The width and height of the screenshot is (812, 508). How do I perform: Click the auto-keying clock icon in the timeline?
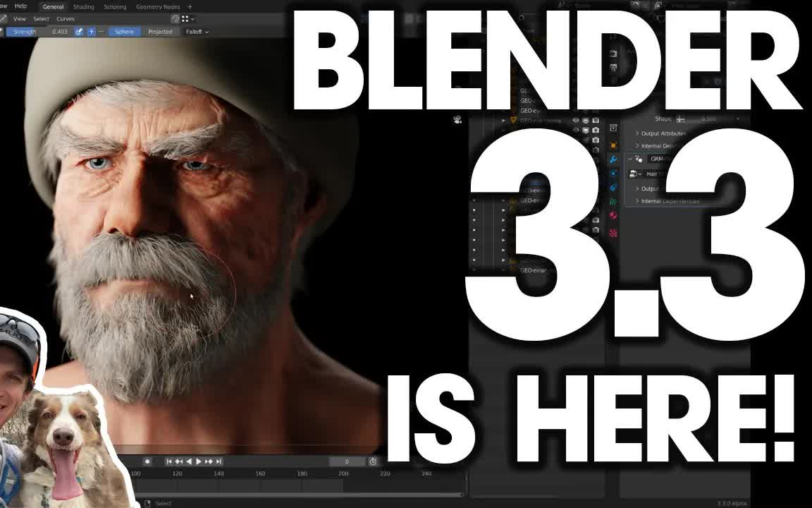pyautogui.click(x=373, y=461)
